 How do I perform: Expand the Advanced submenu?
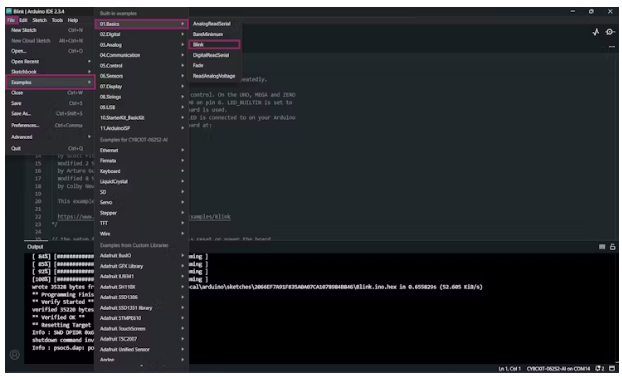50,137
